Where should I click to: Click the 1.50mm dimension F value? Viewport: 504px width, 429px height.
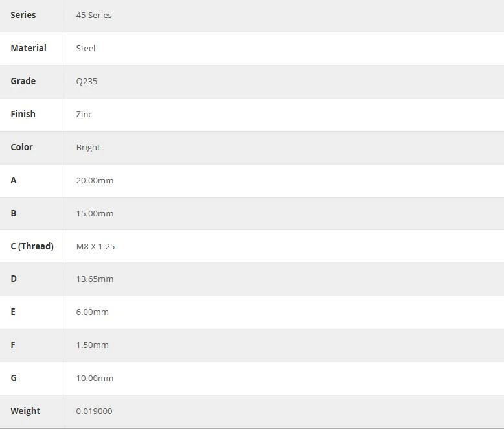92,345
